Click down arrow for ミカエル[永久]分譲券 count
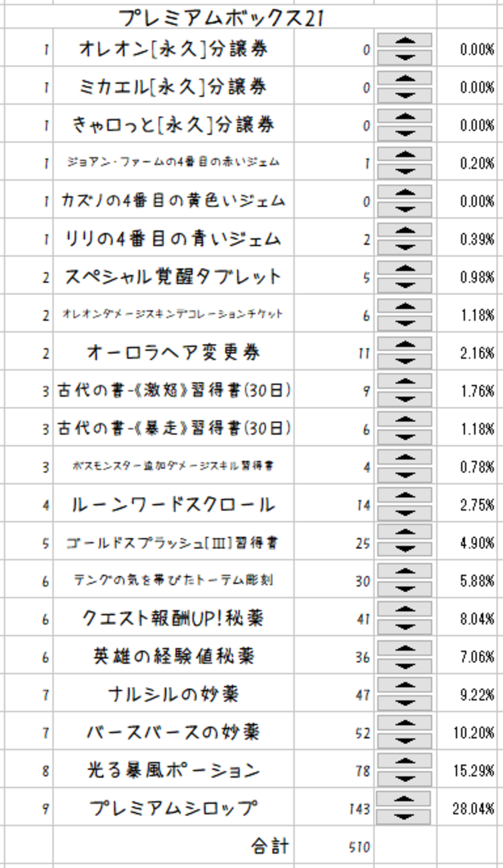The image size is (503, 868). click(x=404, y=95)
